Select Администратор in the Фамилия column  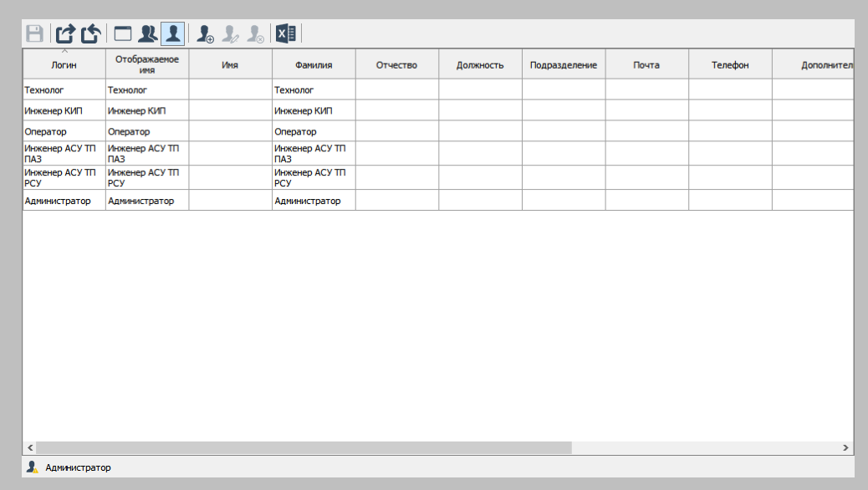(314, 201)
